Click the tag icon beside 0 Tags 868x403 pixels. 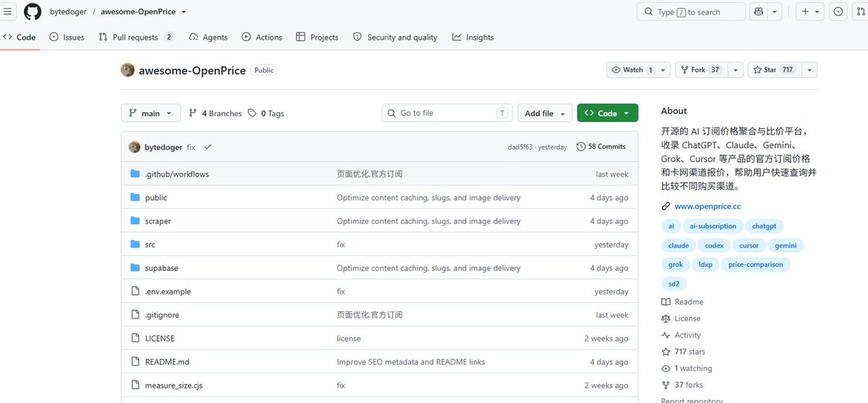click(252, 114)
